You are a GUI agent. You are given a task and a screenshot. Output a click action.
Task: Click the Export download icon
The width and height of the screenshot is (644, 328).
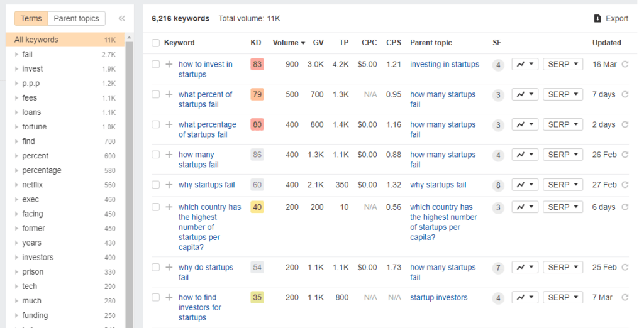[x=597, y=19]
